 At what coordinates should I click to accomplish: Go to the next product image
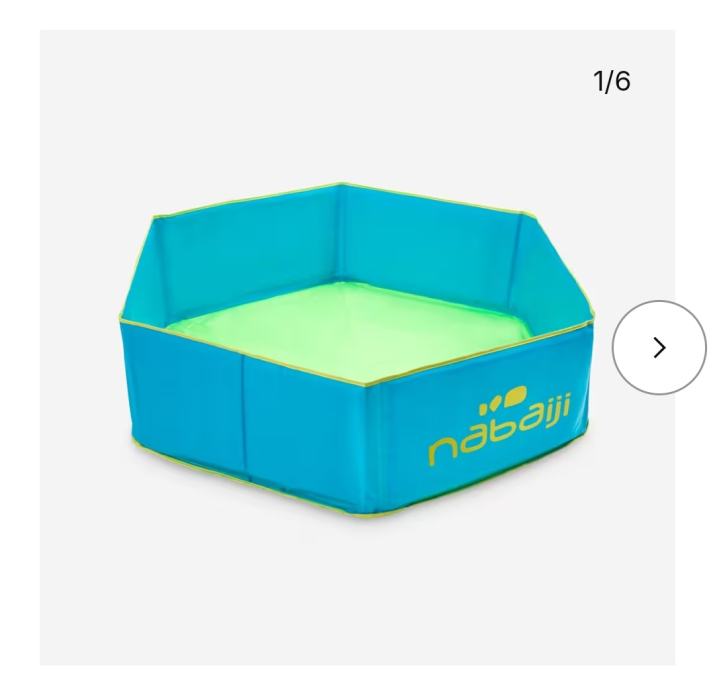tap(659, 348)
